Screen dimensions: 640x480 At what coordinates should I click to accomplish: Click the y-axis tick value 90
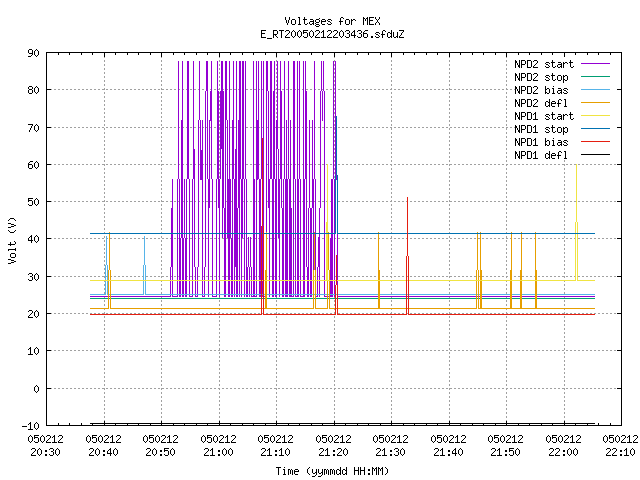[x=33, y=53]
